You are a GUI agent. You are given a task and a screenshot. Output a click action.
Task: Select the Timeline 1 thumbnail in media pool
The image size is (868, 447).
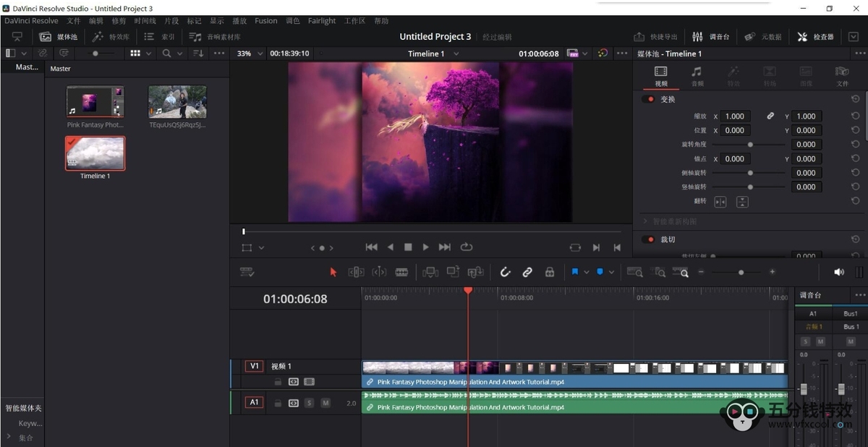pos(95,153)
